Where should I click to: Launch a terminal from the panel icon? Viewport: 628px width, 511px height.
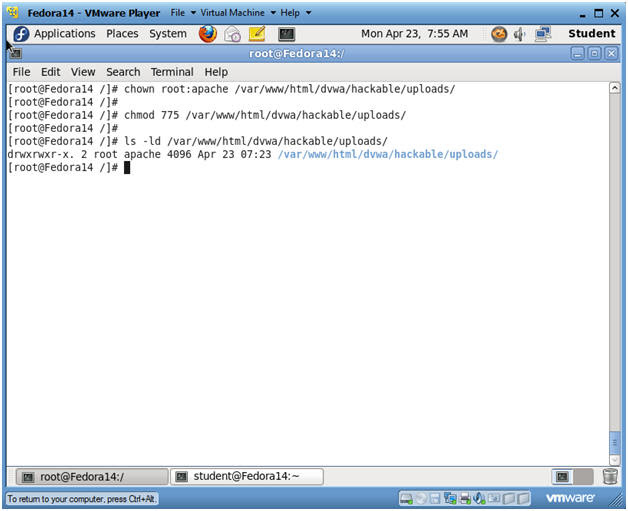point(287,34)
